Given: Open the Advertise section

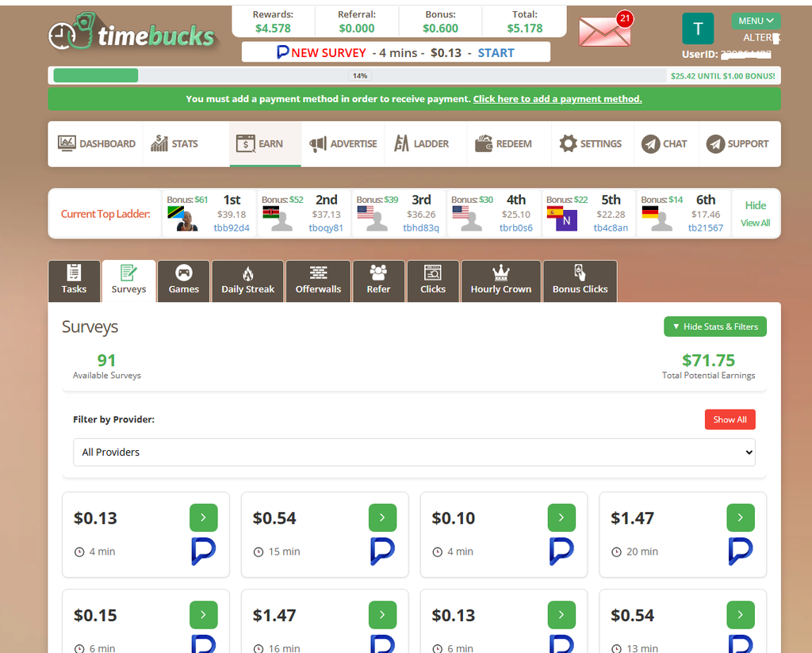Looking at the screenshot, I should [343, 143].
